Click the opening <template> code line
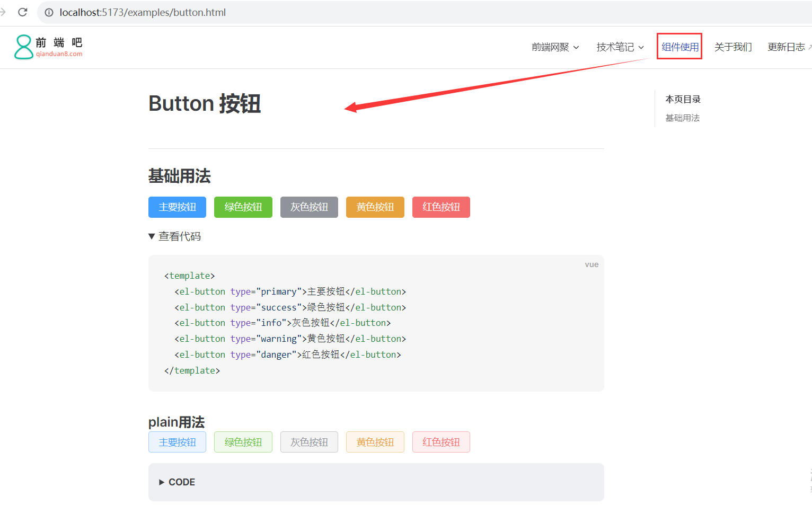 [190, 276]
